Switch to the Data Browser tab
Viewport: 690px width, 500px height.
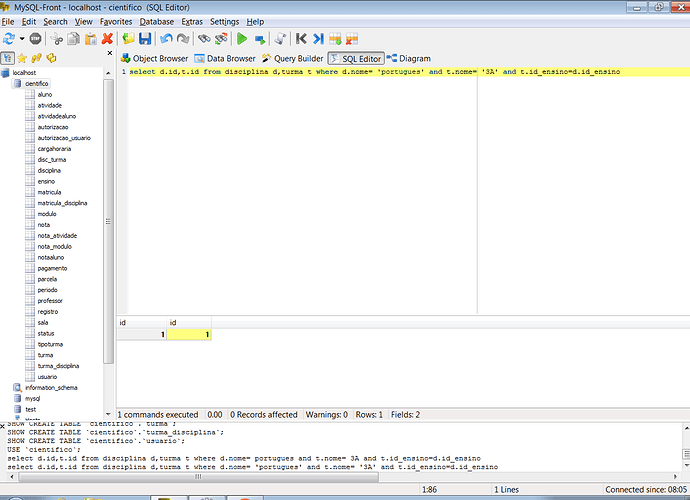[224, 58]
